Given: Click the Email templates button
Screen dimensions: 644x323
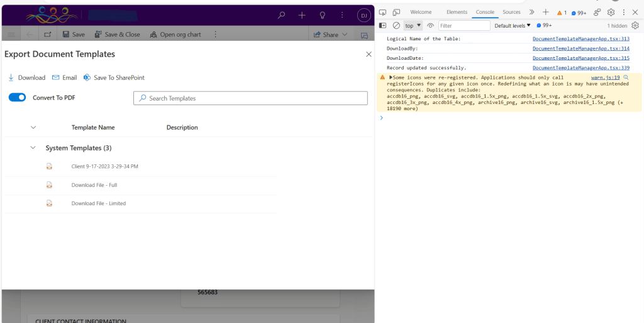Looking at the screenshot, I should [x=64, y=77].
